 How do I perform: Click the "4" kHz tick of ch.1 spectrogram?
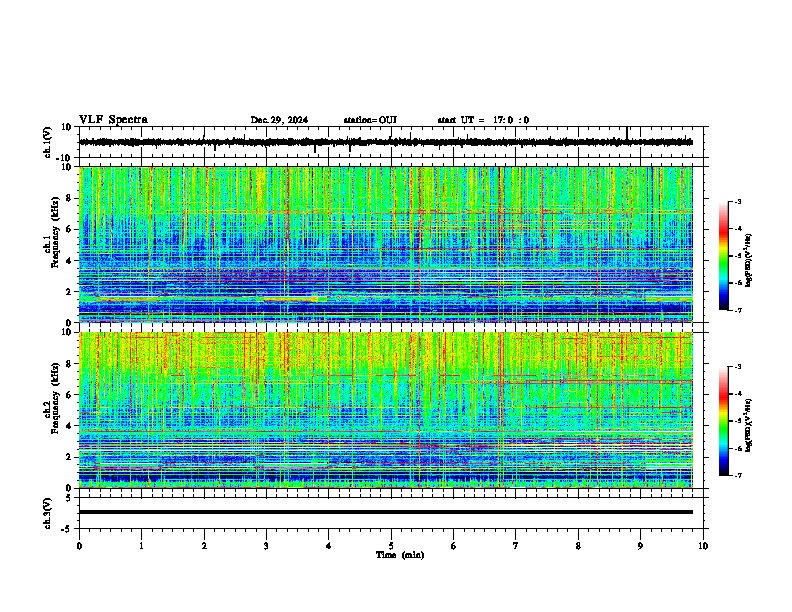click(69, 261)
